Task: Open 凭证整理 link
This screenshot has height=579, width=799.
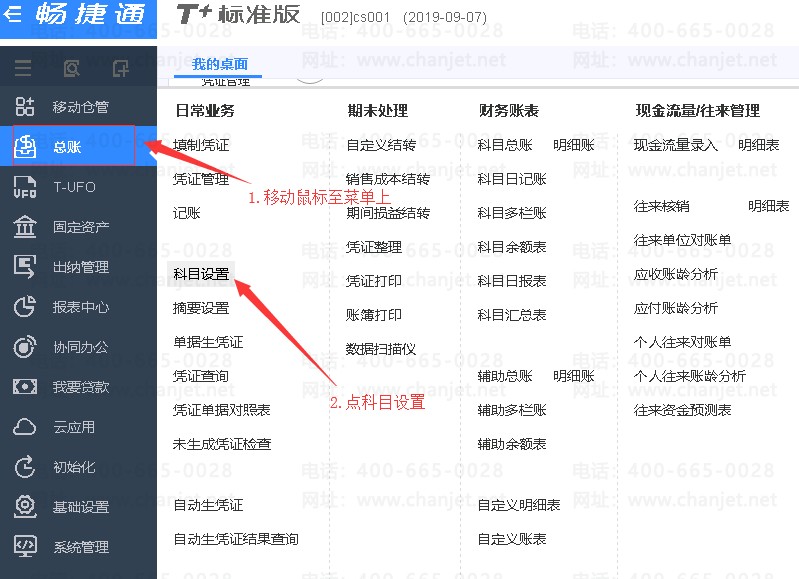Action: point(374,247)
